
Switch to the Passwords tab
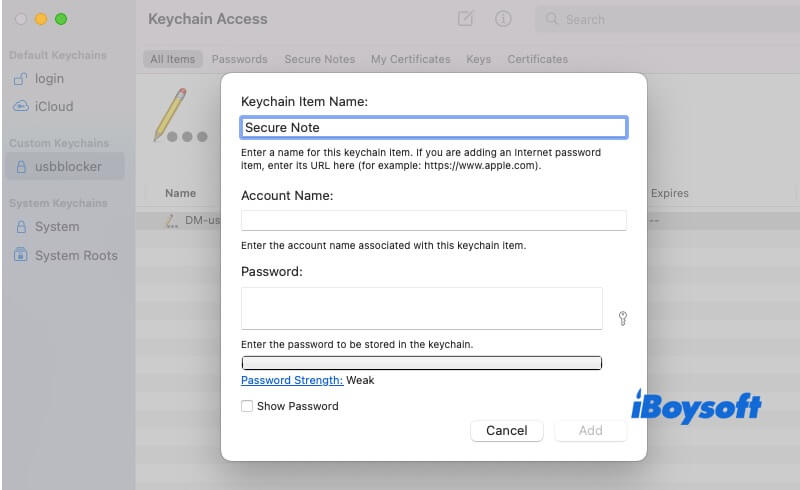coord(239,59)
